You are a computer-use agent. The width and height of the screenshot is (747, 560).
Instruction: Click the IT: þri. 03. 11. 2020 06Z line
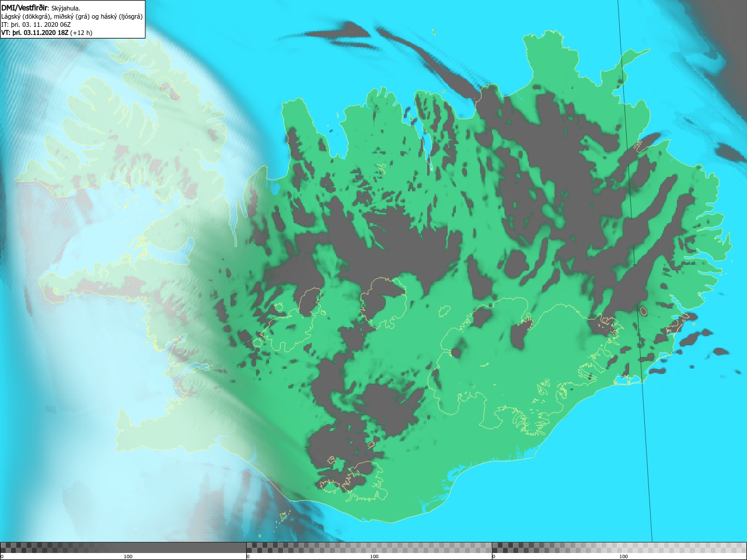click(x=36, y=24)
